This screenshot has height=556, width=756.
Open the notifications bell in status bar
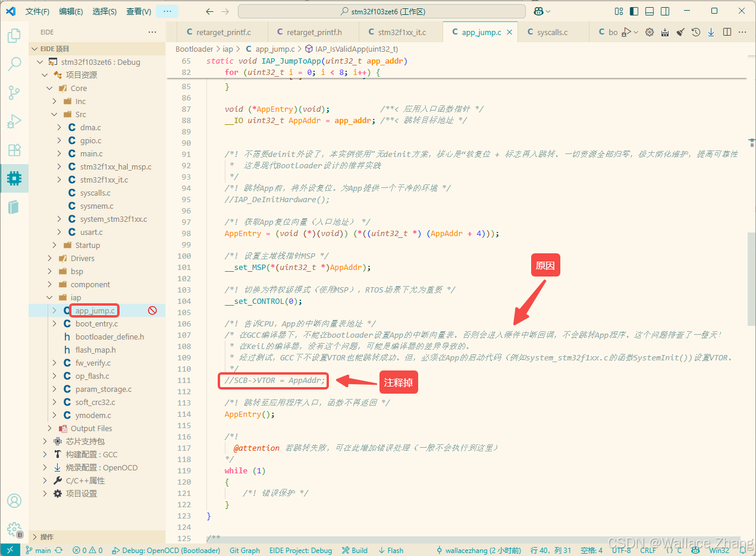[x=742, y=550]
